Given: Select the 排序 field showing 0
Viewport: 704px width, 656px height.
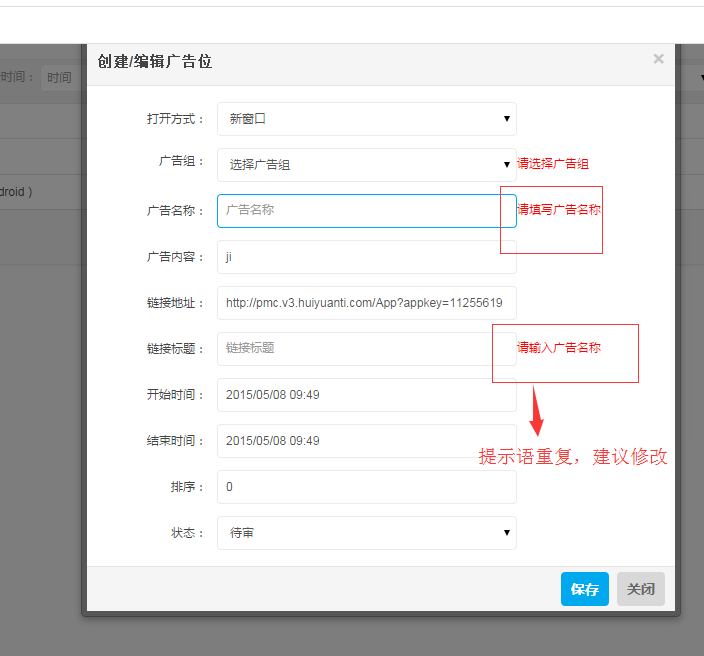Looking at the screenshot, I should pos(366,487).
